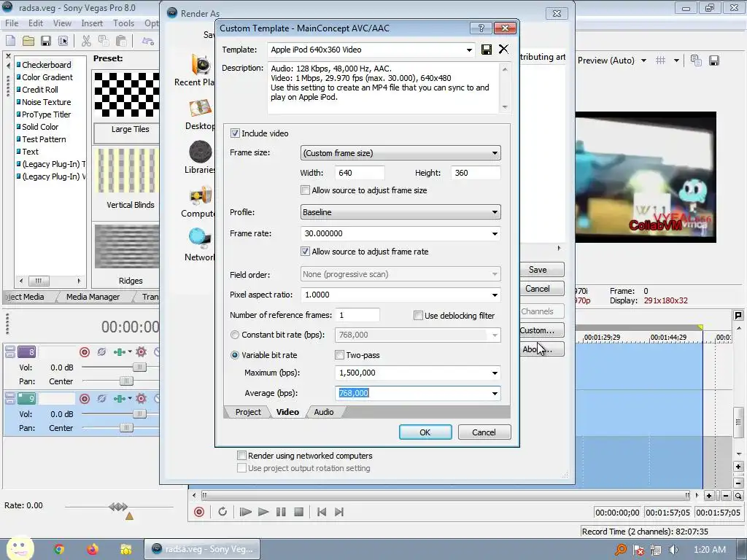Screen dimensions: 747x560
Task: Click Cancel in Render As dialog
Action: pos(542,289)
